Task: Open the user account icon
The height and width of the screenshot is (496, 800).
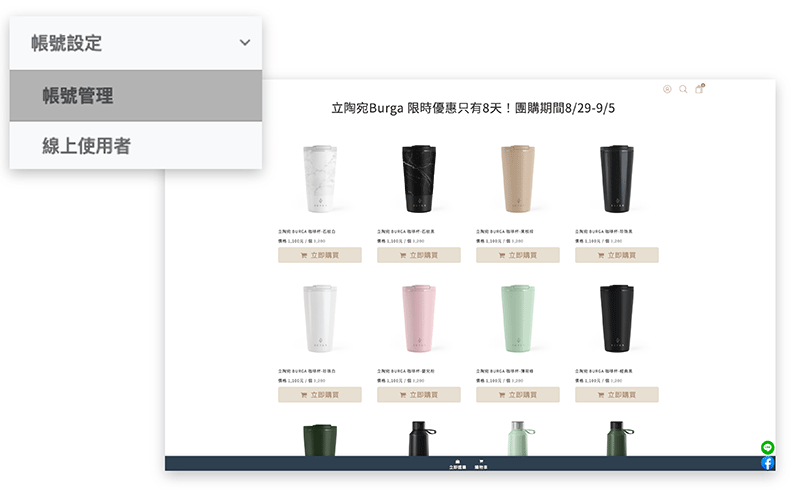Action: click(667, 89)
